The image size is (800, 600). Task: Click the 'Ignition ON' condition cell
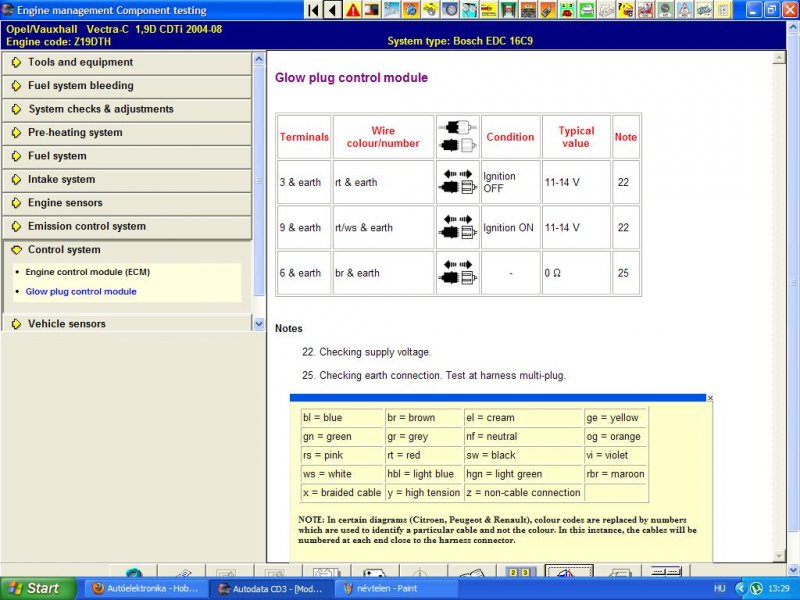[510, 228]
